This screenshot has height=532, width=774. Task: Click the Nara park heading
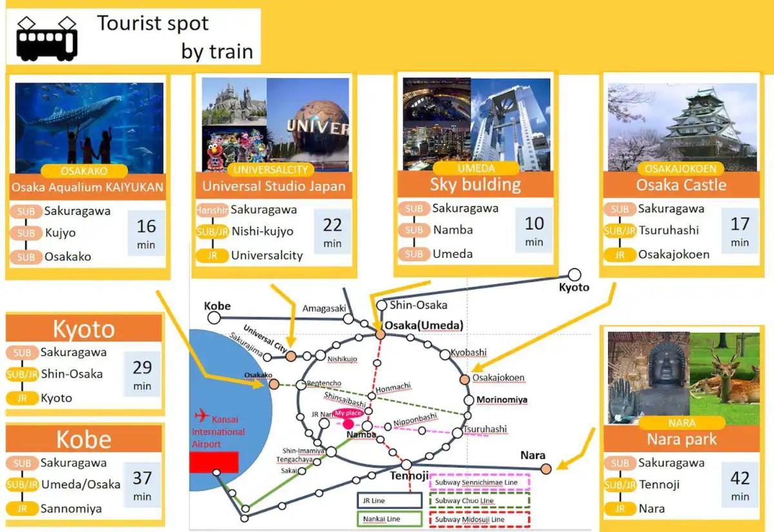click(682, 440)
